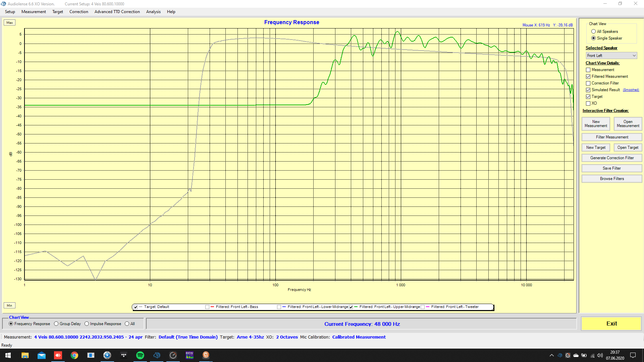The image size is (644, 362).
Task: Open the Advanced TTD Correction menu
Action: tap(117, 12)
